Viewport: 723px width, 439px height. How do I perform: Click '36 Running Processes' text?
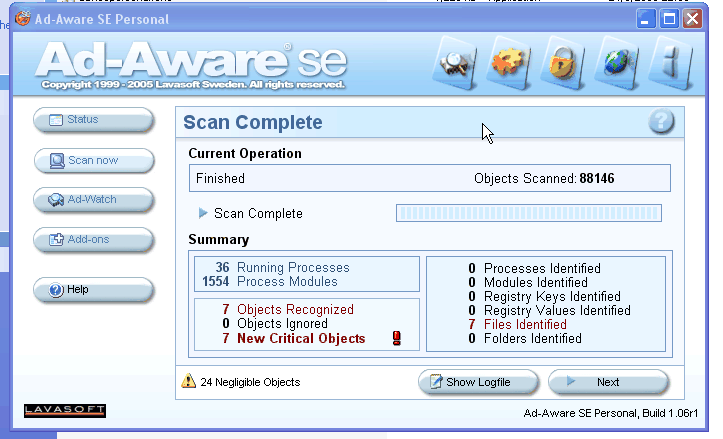pyautogui.click(x=283, y=267)
